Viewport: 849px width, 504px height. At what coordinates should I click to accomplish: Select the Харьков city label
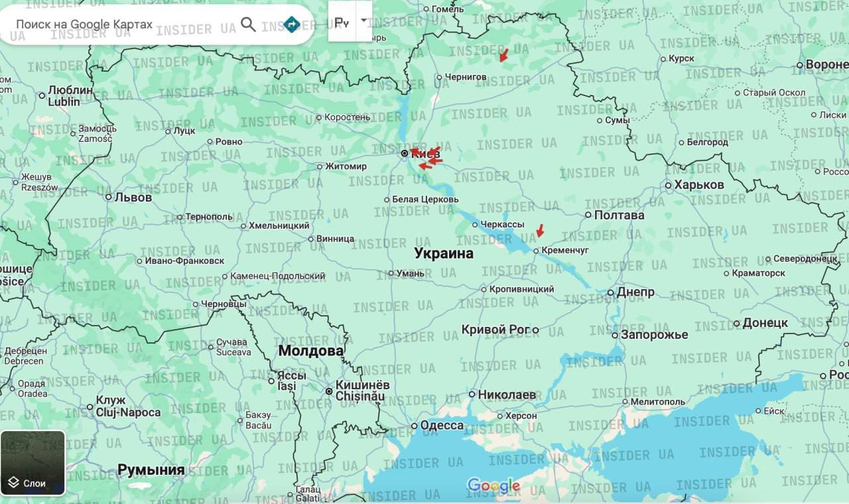(699, 184)
